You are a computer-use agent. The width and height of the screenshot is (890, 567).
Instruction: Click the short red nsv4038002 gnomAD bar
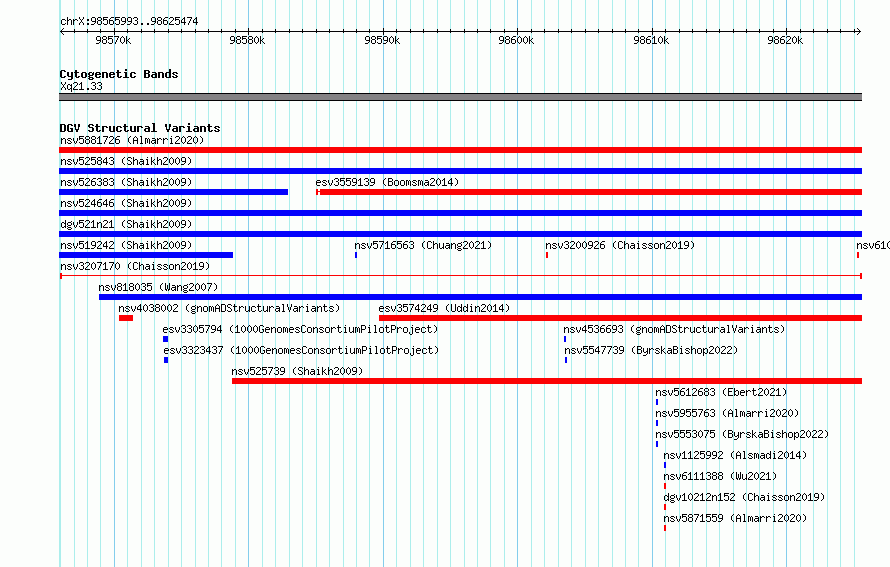point(126,318)
